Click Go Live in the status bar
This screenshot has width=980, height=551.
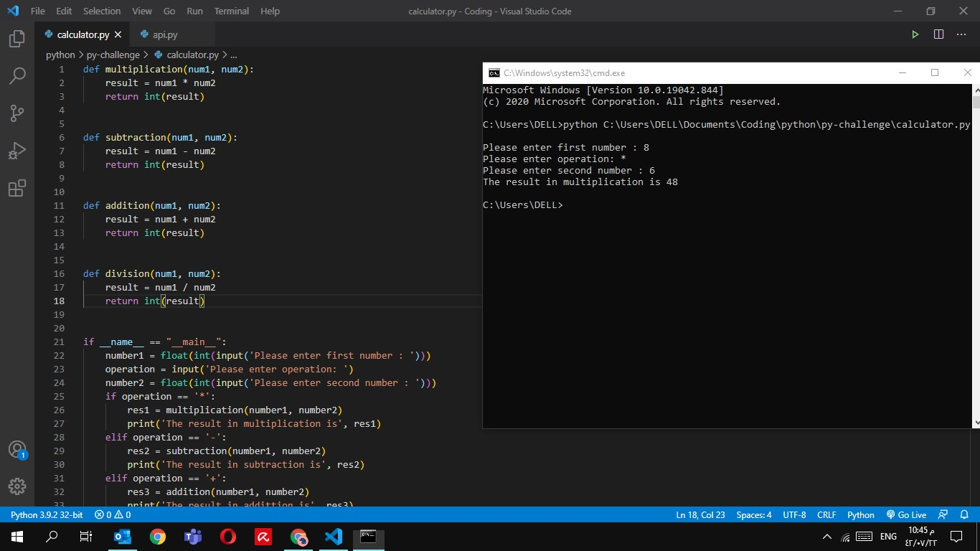pos(906,515)
